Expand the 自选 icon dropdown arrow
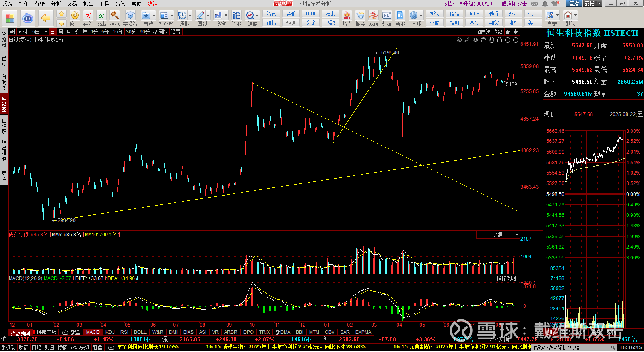The width and height of the screenshot is (644, 352). click(x=154, y=16)
